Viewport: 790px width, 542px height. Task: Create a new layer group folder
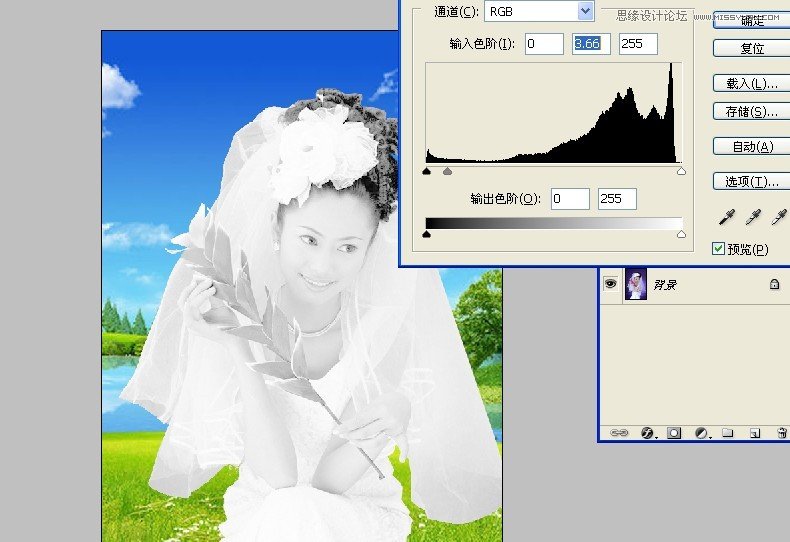[x=728, y=432]
